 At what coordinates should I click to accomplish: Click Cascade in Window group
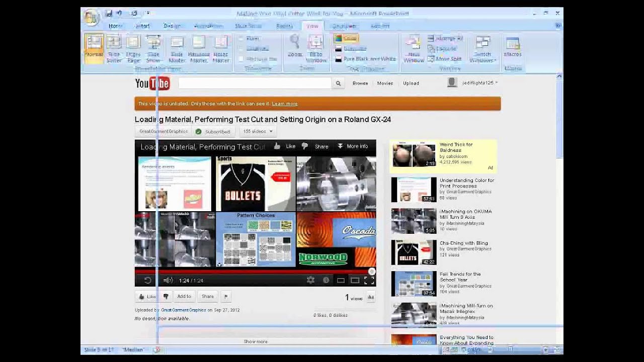(442, 49)
